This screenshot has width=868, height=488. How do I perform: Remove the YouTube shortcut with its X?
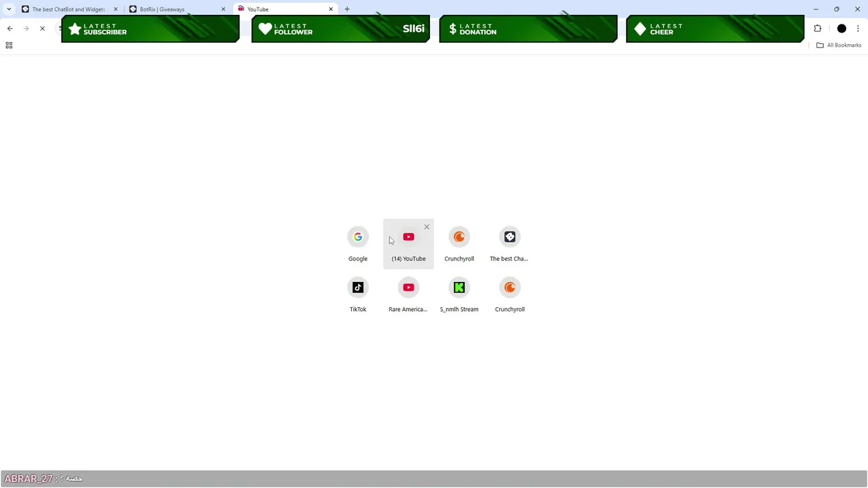[x=427, y=226]
